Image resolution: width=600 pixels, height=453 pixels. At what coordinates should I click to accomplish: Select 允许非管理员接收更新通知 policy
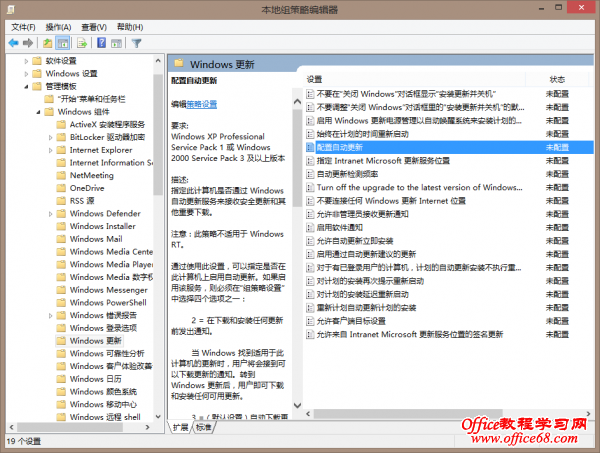pyautogui.click(x=362, y=214)
